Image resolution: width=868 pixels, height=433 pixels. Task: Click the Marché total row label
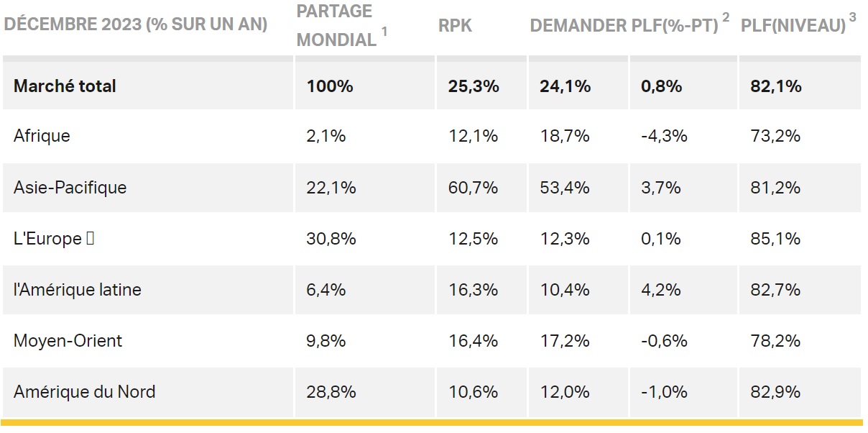[65, 86]
